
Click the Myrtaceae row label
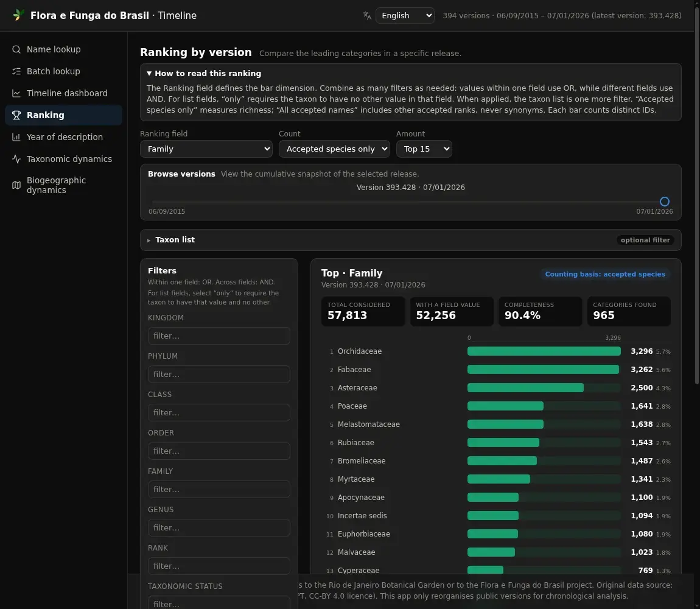[356, 479]
